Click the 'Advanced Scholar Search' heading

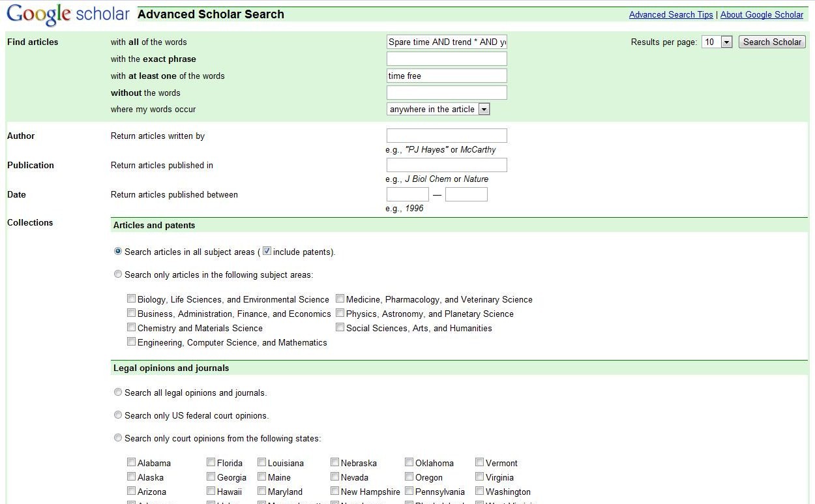point(211,14)
